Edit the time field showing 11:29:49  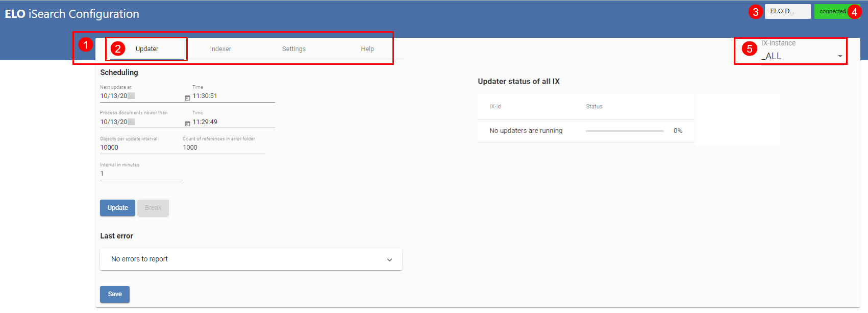(233, 122)
